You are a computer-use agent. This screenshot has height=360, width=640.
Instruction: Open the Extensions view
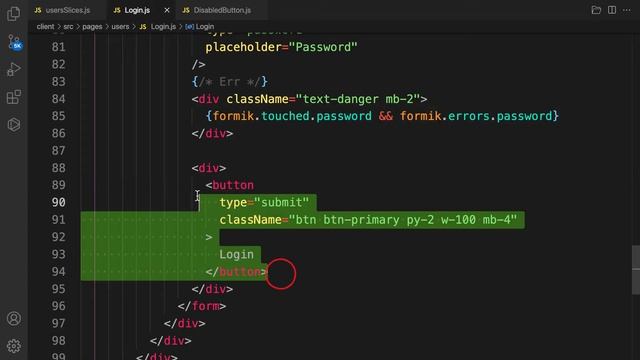coord(13,97)
